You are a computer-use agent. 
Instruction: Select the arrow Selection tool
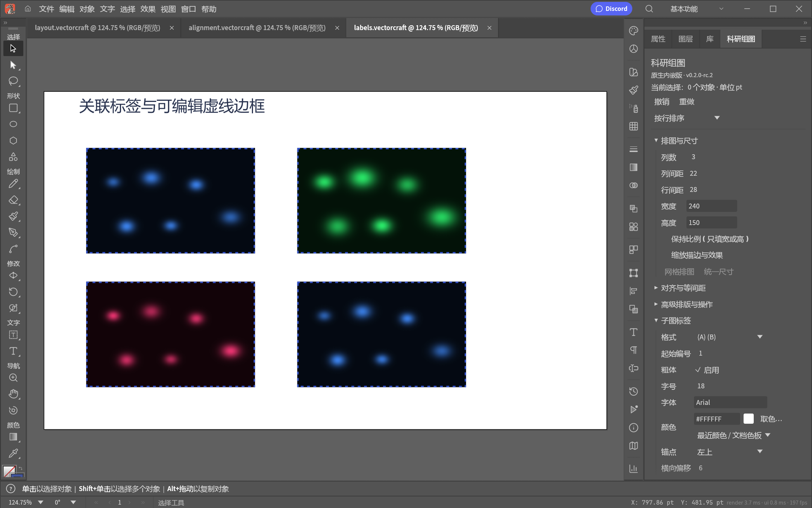click(x=13, y=49)
